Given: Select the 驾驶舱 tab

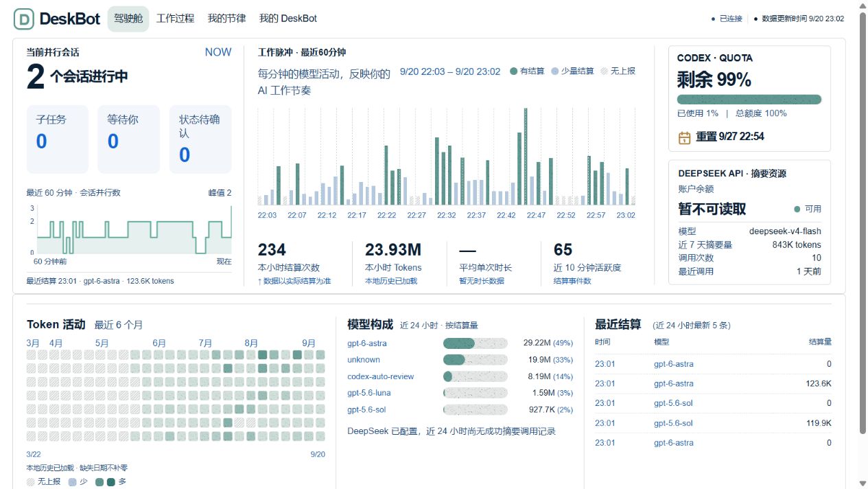Looking at the screenshot, I should tap(128, 19).
